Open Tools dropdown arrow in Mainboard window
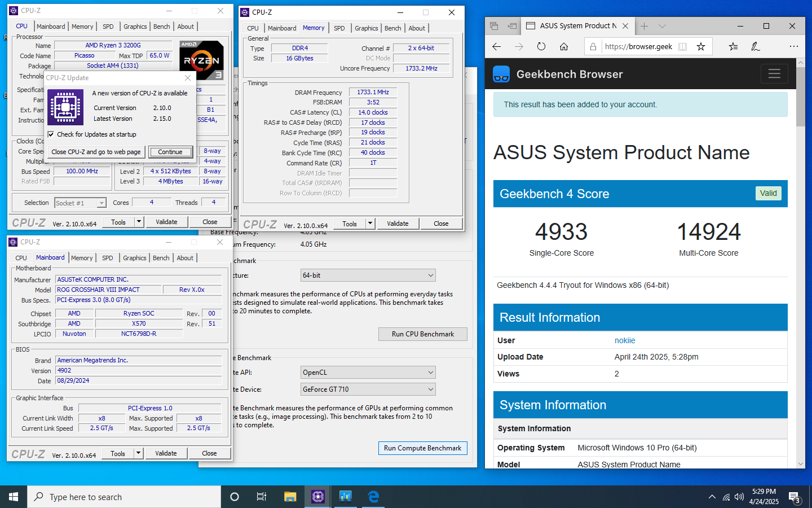812x508 pixels. click(138, 453)
